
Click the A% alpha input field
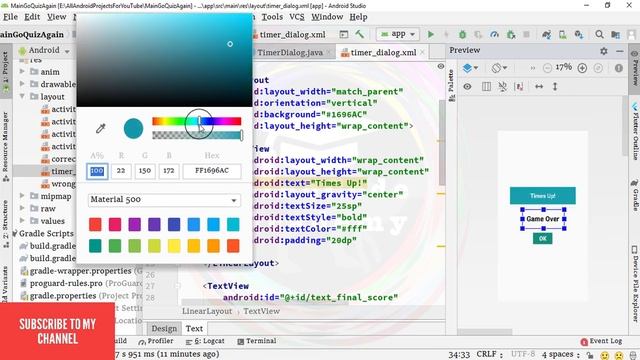coord(97,171)
